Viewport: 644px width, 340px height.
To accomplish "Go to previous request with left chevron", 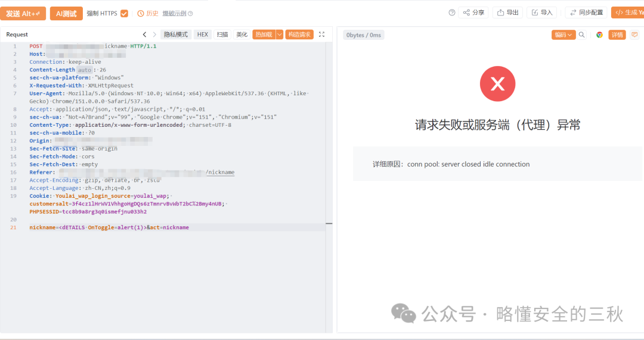I will [144, 35].
